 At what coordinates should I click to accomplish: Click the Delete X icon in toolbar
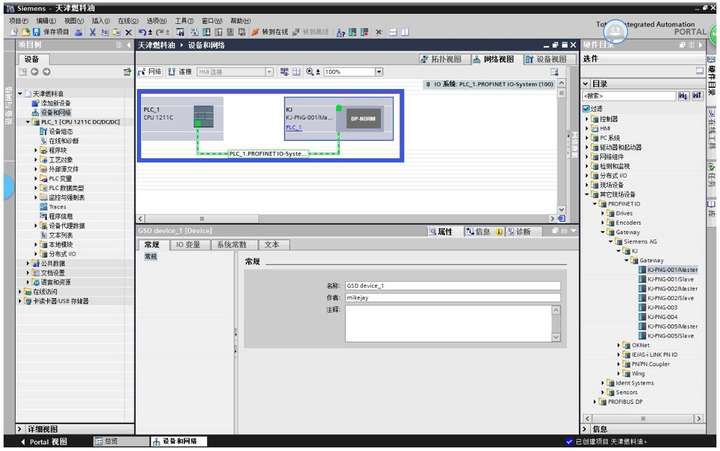pyautogui.click(x=129, y=32)
